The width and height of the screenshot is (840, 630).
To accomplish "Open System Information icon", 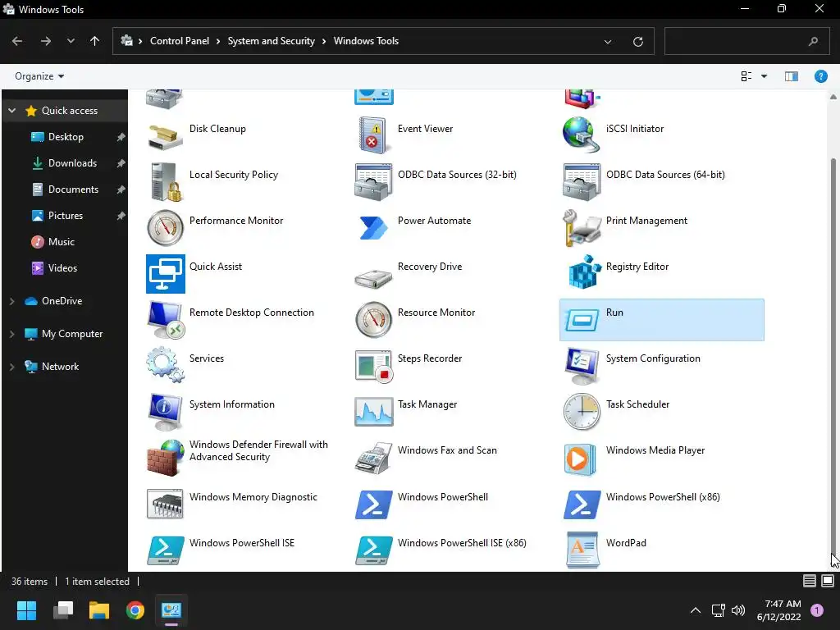I will point(165,413).
